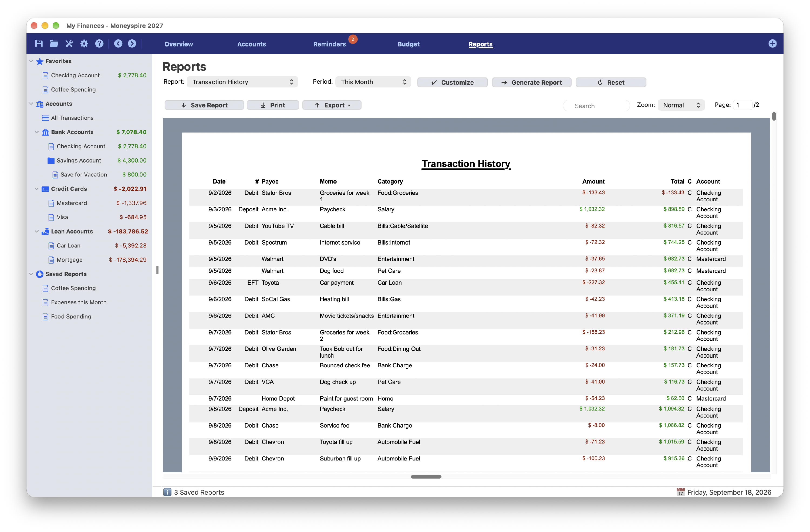
Task: Click the Reset button
Action: (x=611, y=82)
